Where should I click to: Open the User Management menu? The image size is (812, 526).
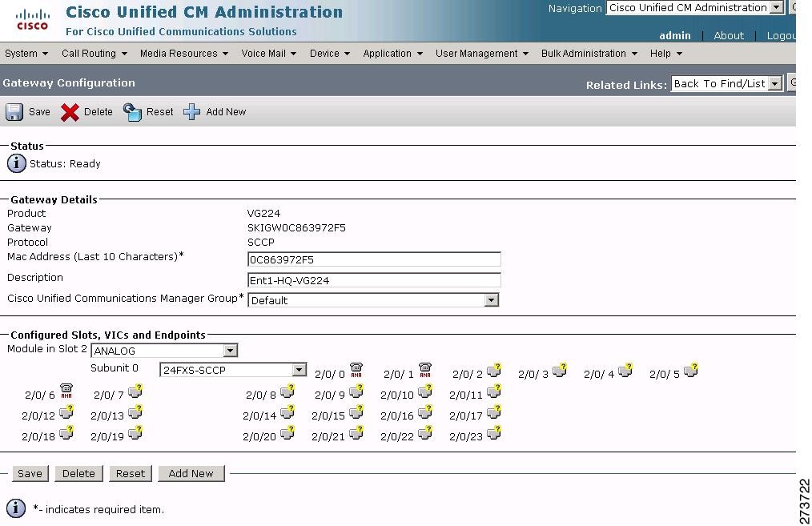481,54
